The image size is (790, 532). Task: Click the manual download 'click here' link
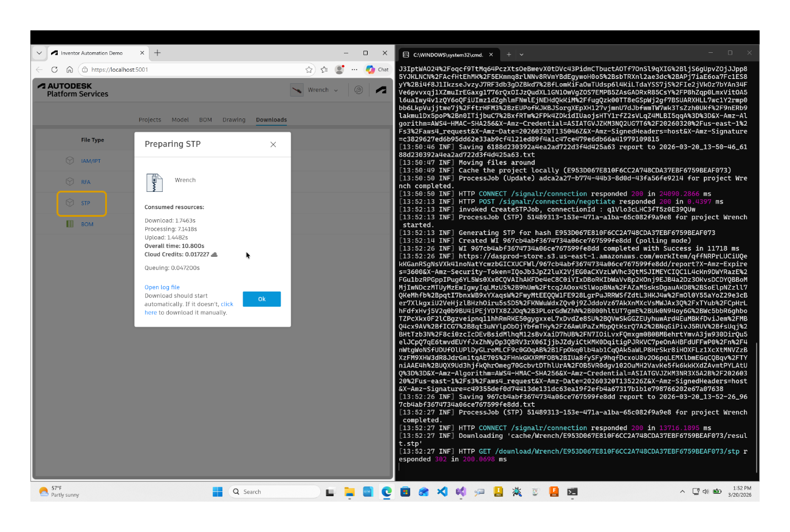pyautogui.click(x=226, y=304)
